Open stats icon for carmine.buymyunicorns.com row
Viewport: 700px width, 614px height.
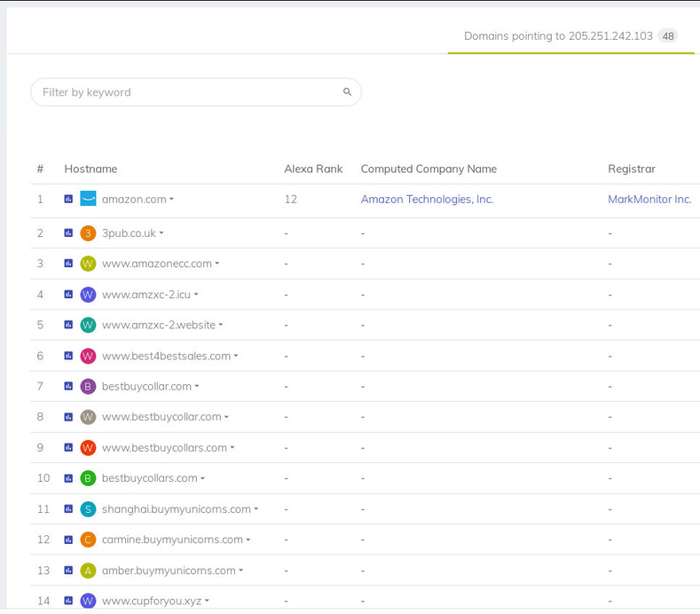[68, 539]
